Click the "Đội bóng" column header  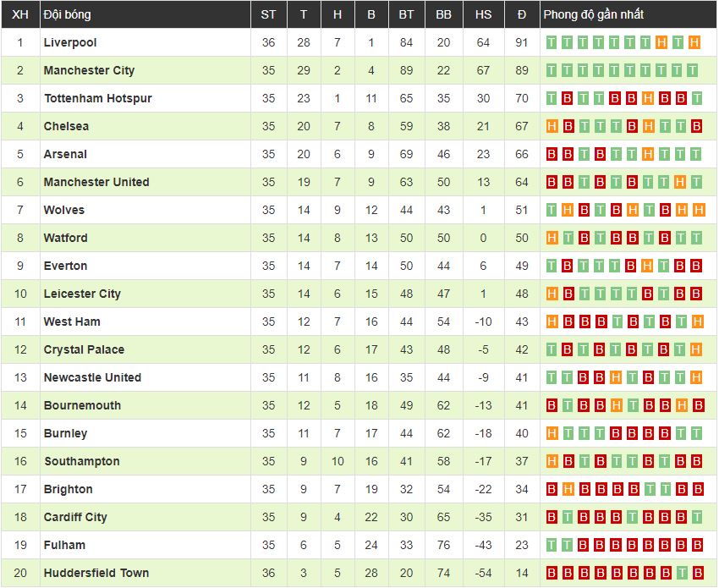tap(68, 14)
